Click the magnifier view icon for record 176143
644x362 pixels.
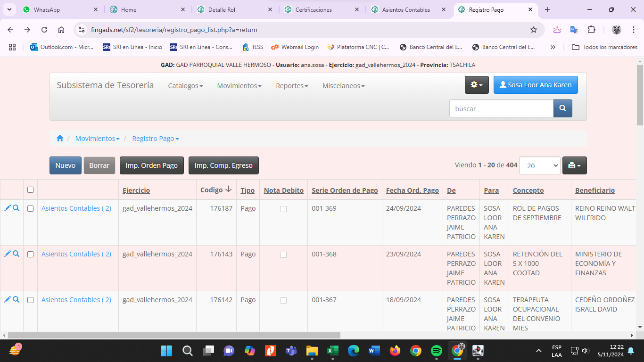pos(16,254)
